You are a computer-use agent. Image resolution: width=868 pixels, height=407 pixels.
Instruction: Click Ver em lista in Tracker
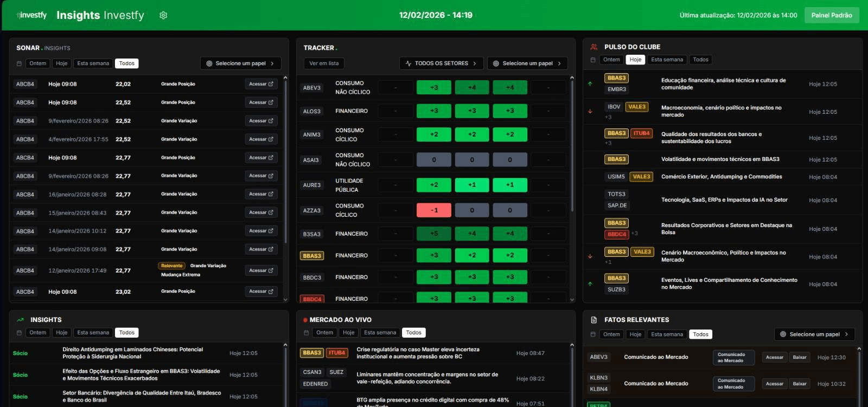point(324,63)
